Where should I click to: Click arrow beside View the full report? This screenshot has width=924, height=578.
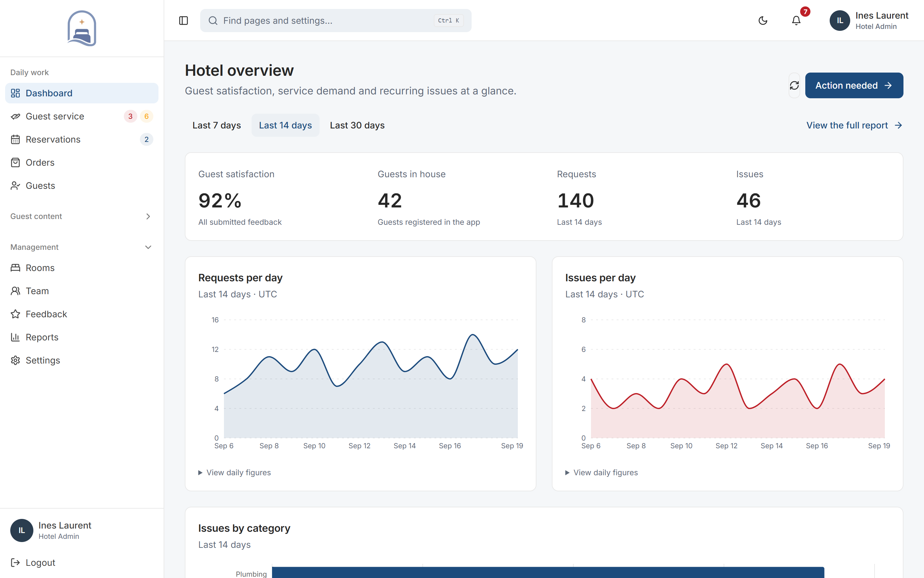[x=898, y=125]
